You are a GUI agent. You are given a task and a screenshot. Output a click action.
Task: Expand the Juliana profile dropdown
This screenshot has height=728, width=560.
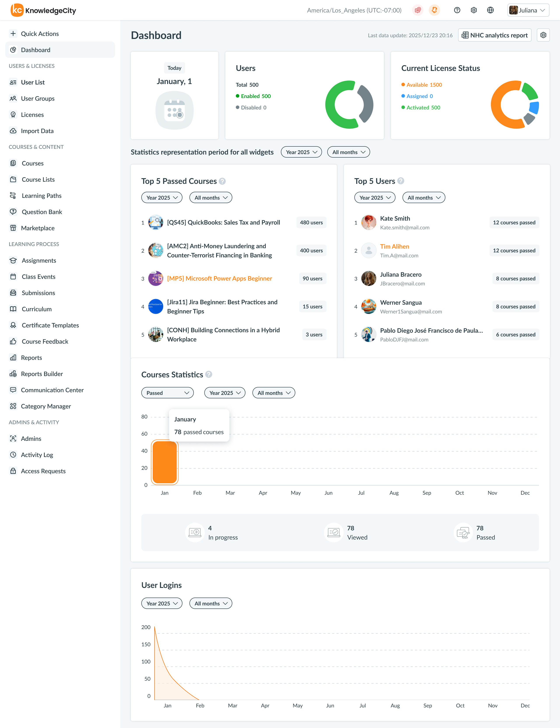coord(528,10)
